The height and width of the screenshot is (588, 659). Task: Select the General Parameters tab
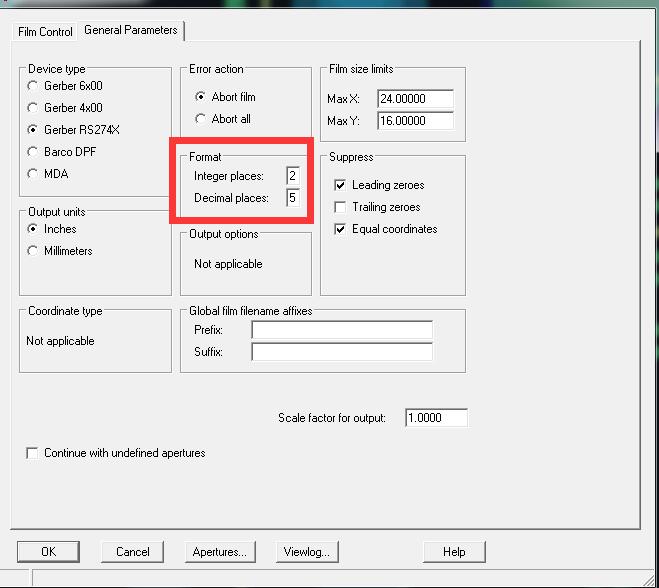tap(131, 30)
